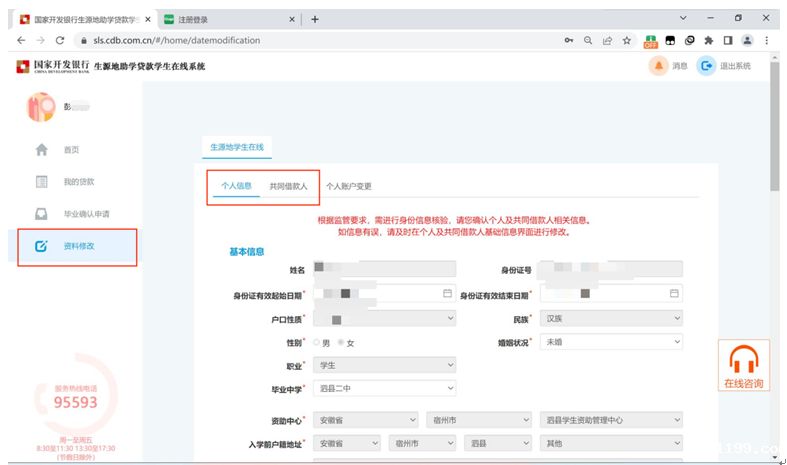
Task: Open the 职业 dropdown showing 学生
Action: click(384, 365)
